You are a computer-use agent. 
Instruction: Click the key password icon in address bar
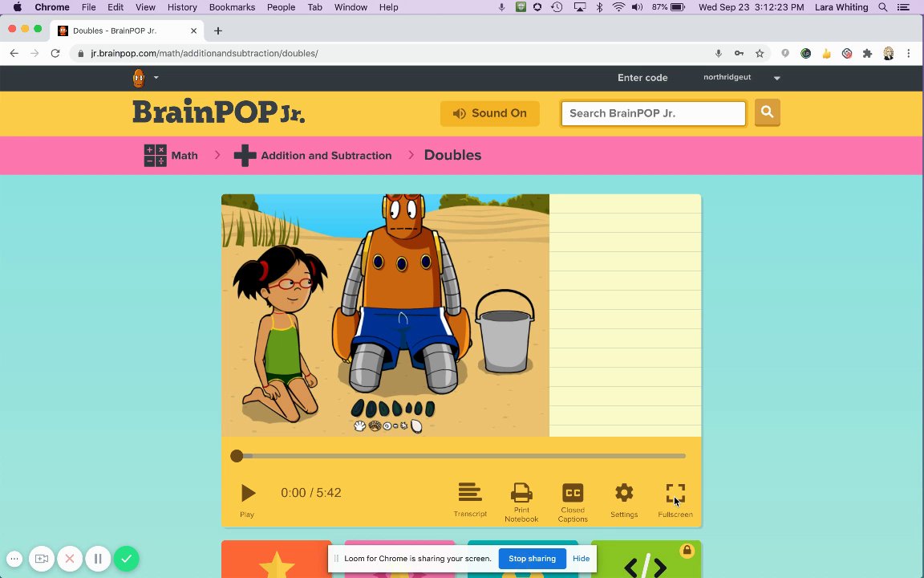(x=739, y=53)
